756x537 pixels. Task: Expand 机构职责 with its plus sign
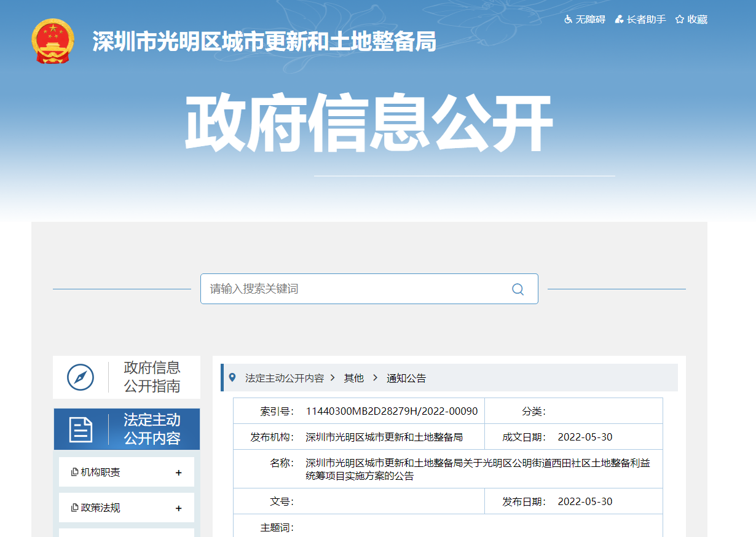[179, 472]
